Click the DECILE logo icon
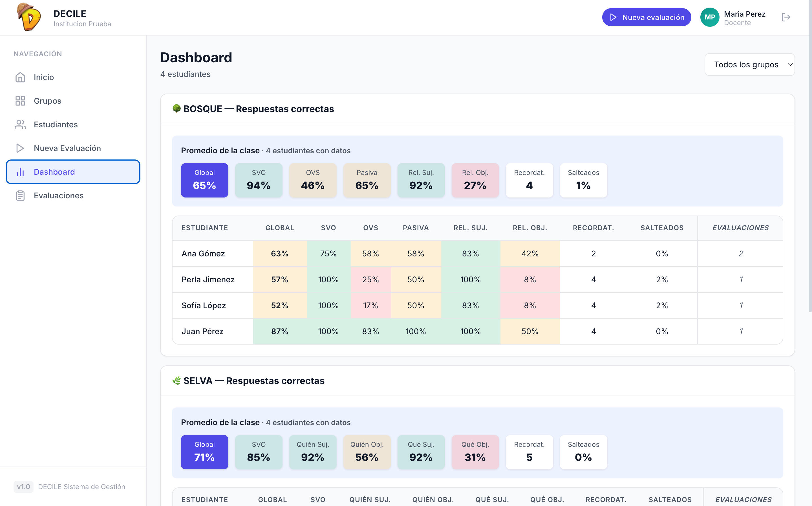 [x=29, y=17]
